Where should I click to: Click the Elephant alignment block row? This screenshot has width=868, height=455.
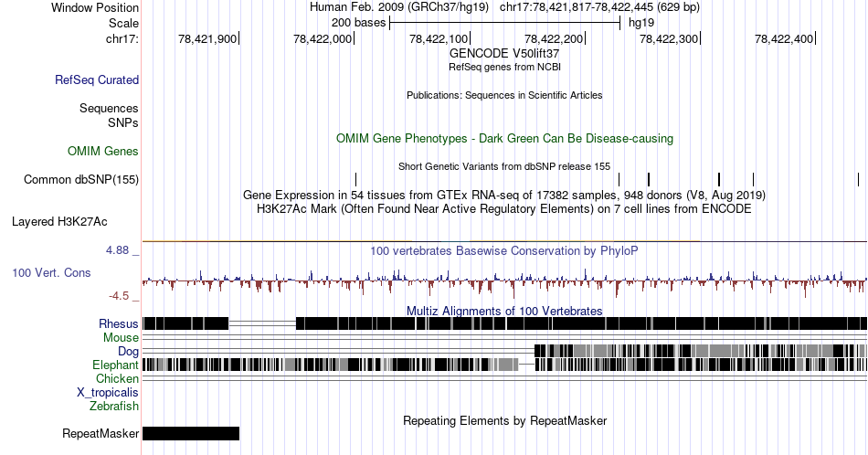504,365
